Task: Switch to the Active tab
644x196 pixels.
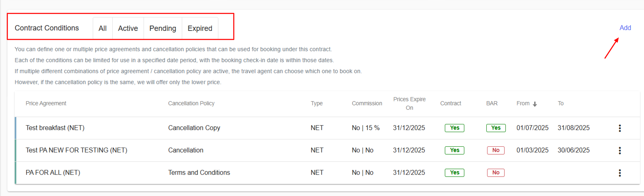Action: click(x=128, y=28)
